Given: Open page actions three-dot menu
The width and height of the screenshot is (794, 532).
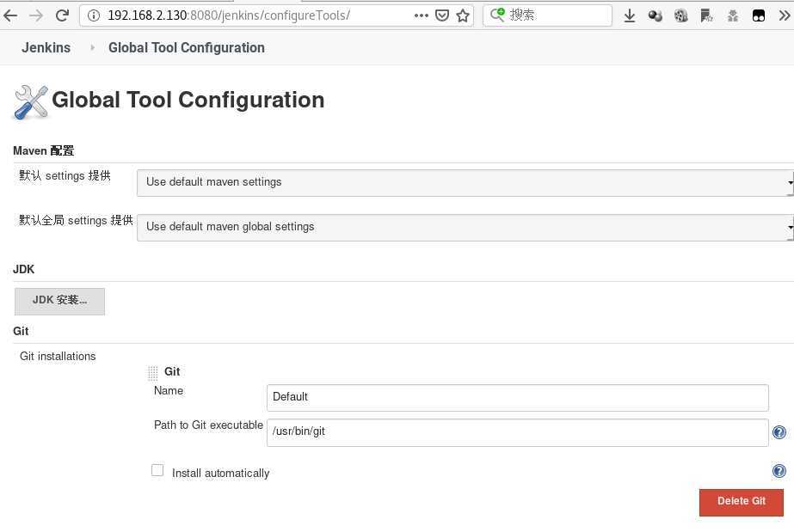Looking at the screenshot, I should click(x=421, y=15).
